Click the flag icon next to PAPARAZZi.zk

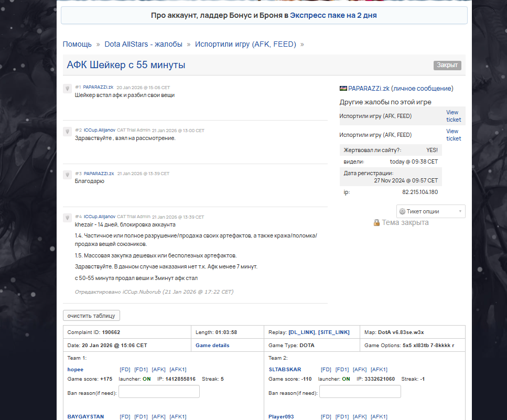(343, 89)
